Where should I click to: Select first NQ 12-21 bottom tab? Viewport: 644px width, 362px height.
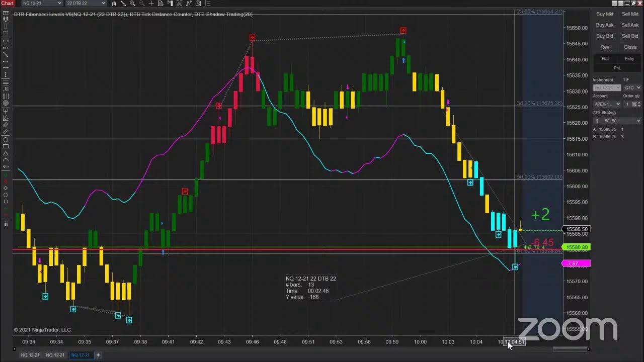(30, 355)
